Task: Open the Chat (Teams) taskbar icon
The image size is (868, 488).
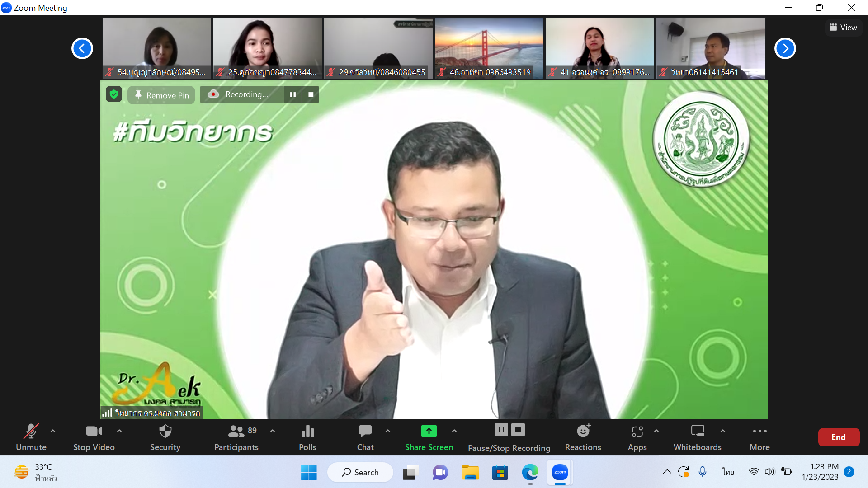Action: 440,473
